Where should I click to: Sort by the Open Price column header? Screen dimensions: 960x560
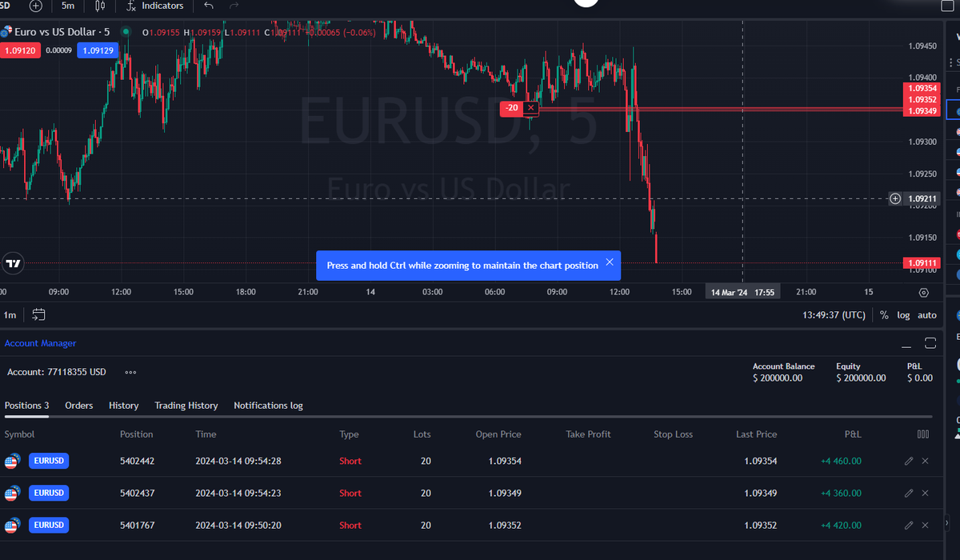(x=498, y=434)
